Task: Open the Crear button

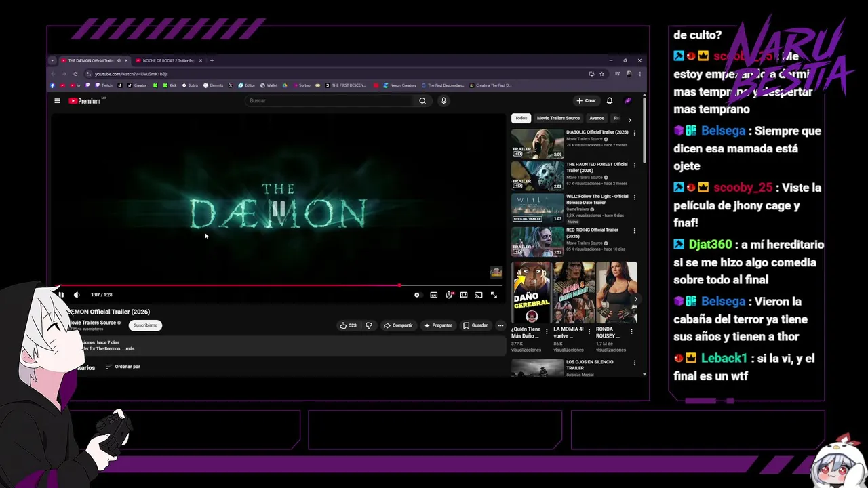Action: pos(586,101)
